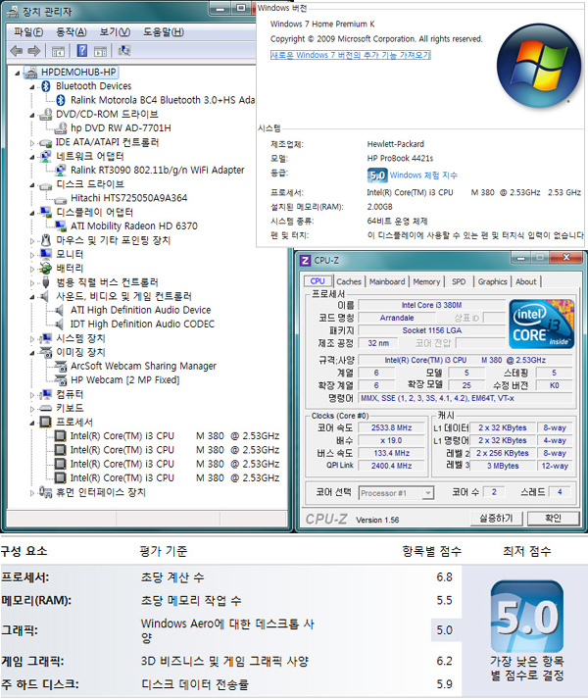Collapse the 네트워크 어댑터 node

pos(32,157)
